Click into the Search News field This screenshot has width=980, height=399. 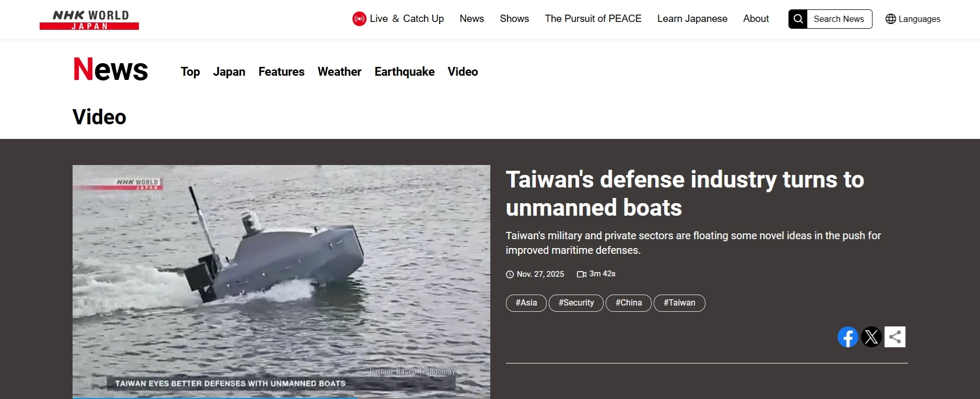(x=839, y=19)
